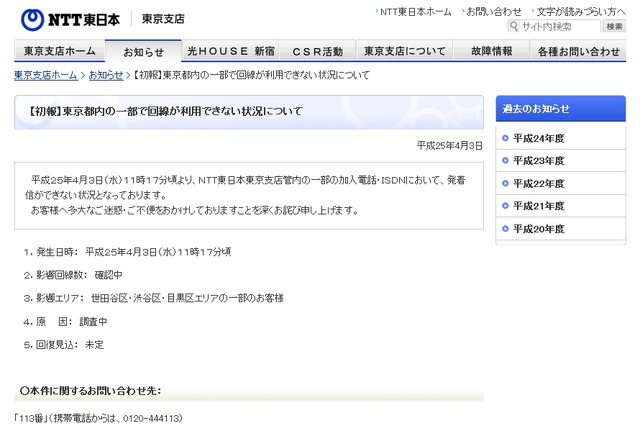Screen dimensions: 640x426
Task: Click the line 5. 回復見込 未定
Action: coord(63,345)
